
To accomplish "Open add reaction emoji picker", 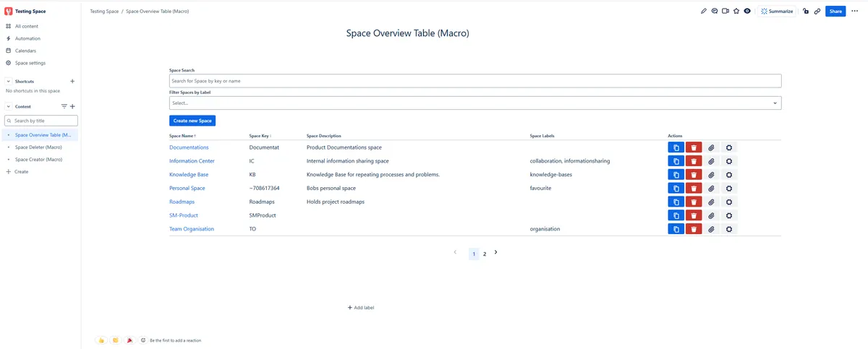I will [143, 340].
